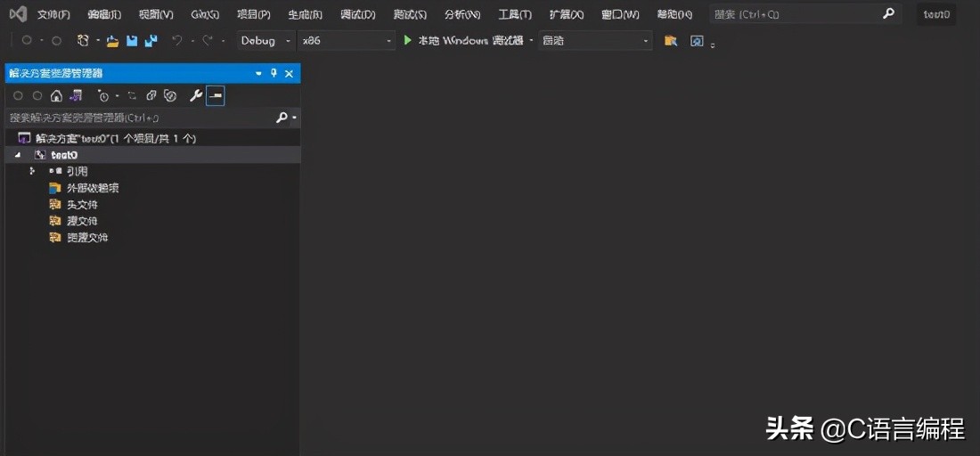Click the Save icon in toolbar
This screenshot has height=456, width=980.
pyautogui.click(x=132, y=41)
